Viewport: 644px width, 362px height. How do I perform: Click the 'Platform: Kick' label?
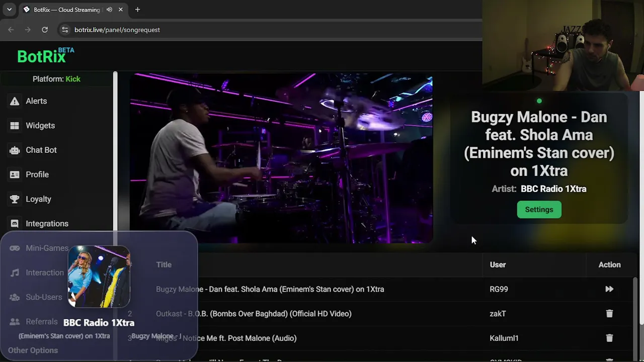click(x=56, y=79)
